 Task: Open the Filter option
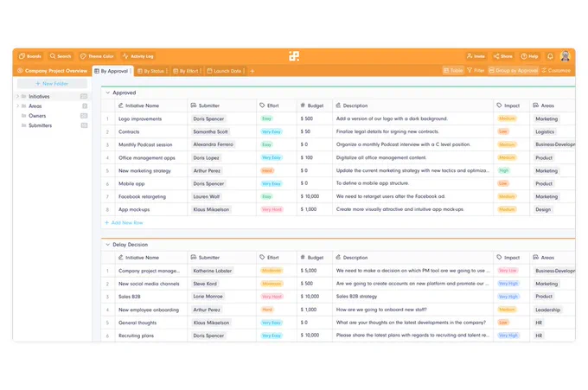476,71
